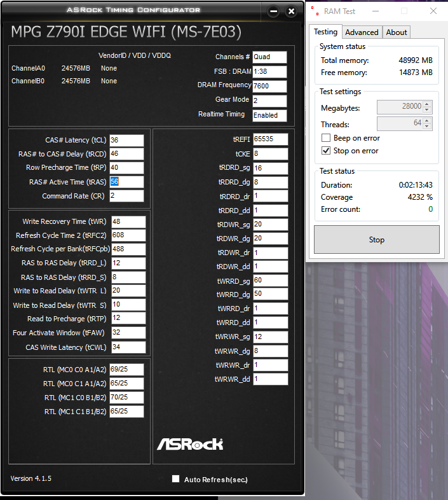Screen dimensions: 448x500
Task: Click the tWRRD_sg field showing 60
Action: tap(271, 281)
